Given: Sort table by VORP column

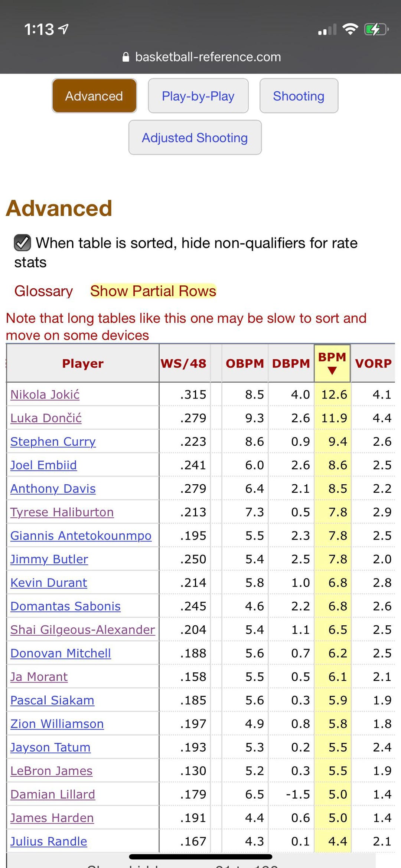Looking at the screenshot, I should point(373,363).
